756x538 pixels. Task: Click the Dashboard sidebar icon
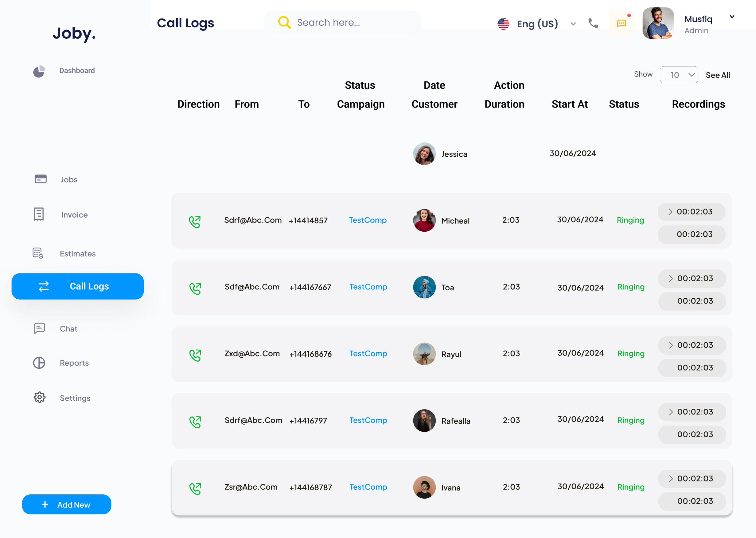tap(40, 70)
